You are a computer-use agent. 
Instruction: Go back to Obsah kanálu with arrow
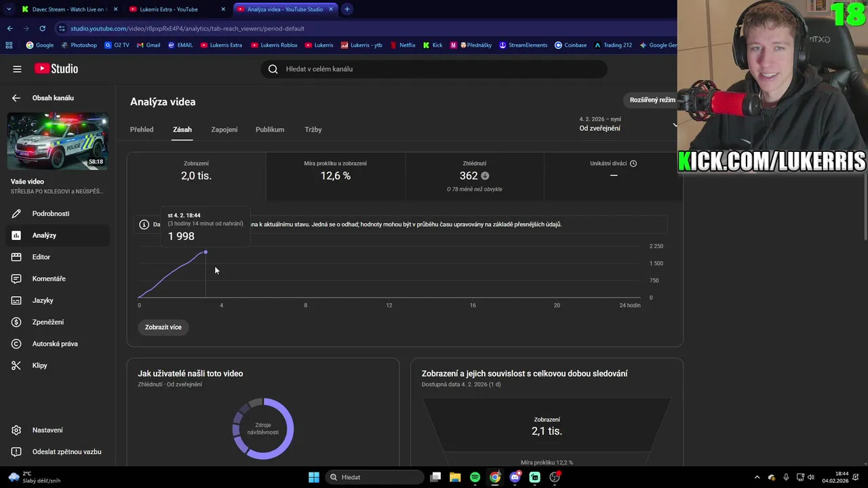pyautogui.click(x=16, y=98)
